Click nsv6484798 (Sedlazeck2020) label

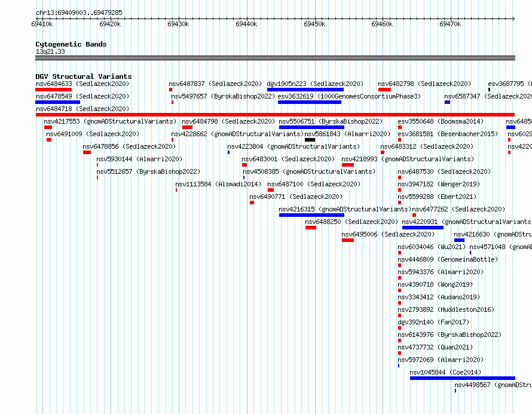click(228, 121)
